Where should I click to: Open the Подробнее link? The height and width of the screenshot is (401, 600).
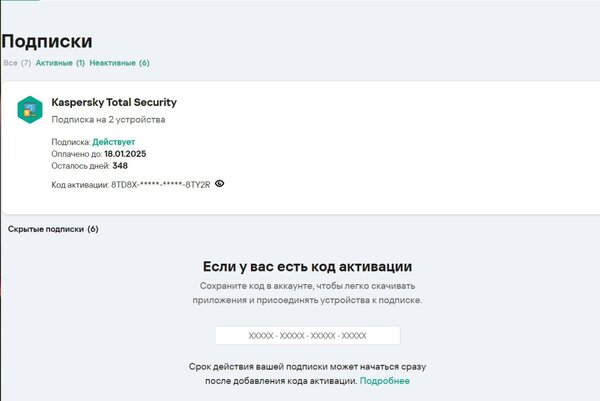click(x=385, y=381)
